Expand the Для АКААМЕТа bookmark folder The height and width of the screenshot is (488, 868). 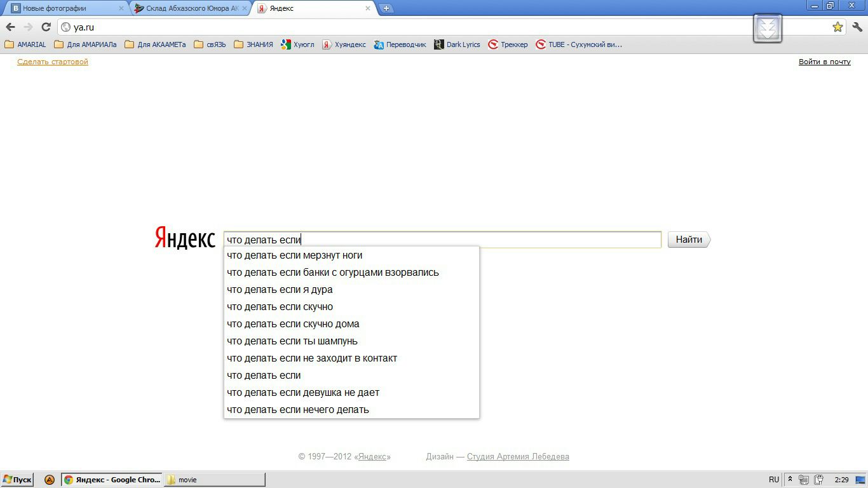(x=155, y=44)
